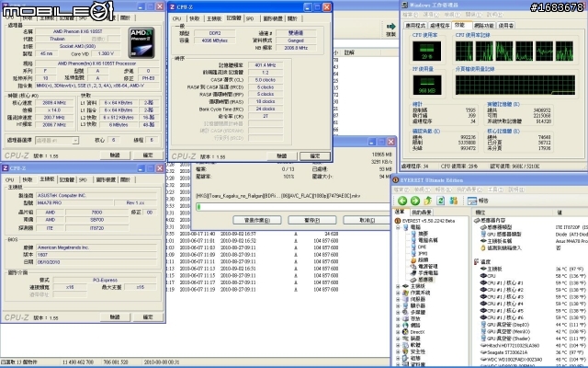This screenshot has height=368, width=588.
Task: Open 處理程序 tab in Task Manager
Action: pos(439,26)
